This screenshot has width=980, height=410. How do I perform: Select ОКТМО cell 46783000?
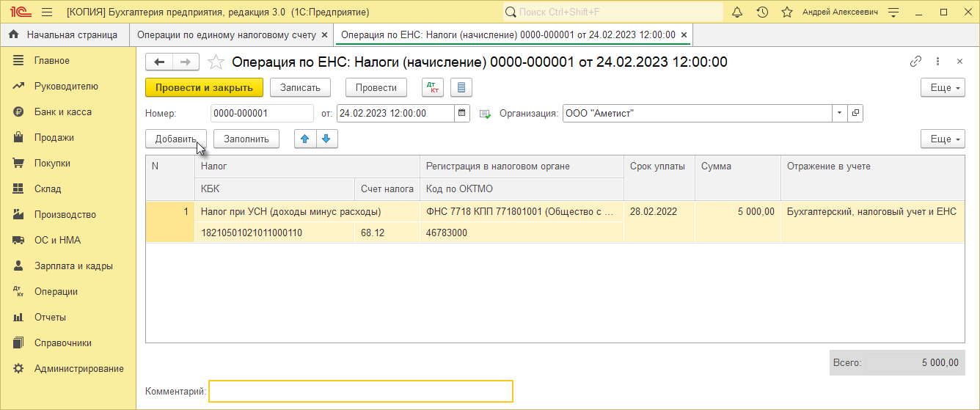[x=522, y=233]
